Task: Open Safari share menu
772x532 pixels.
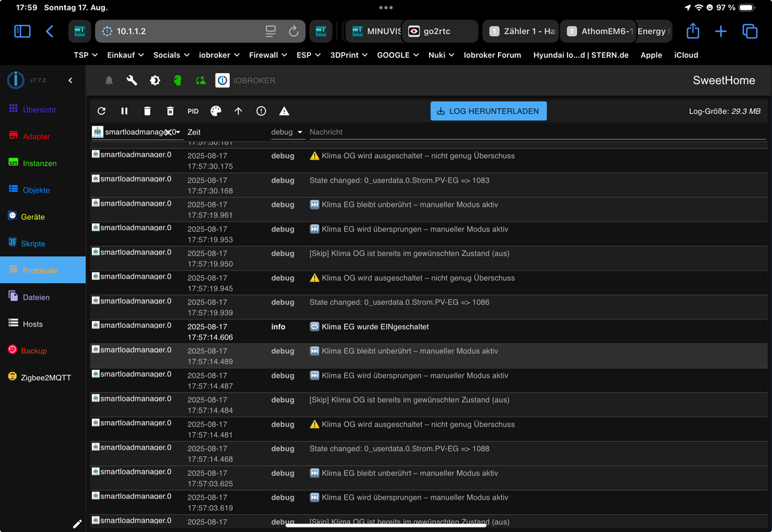Action: pos(693,31)
